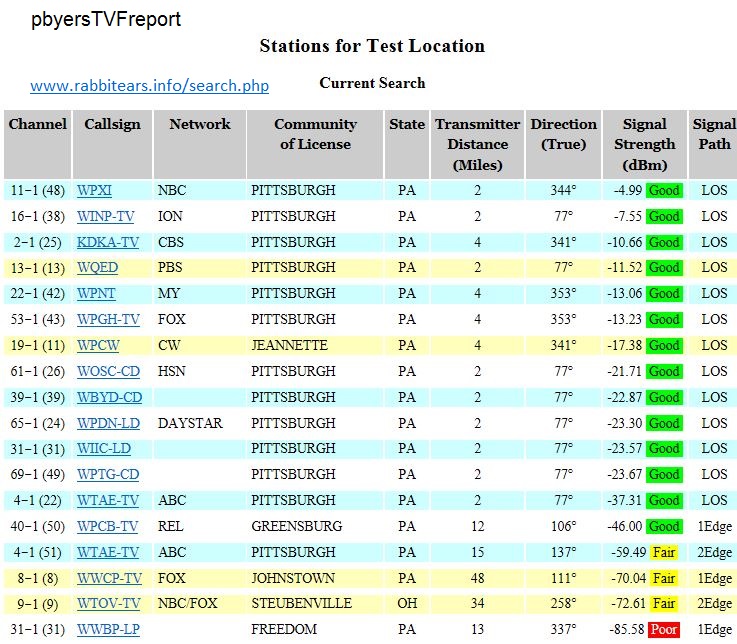This screenshot has width=737, height=644.
Task: Click the WWCP-TV station link
Action: (109, 579)
